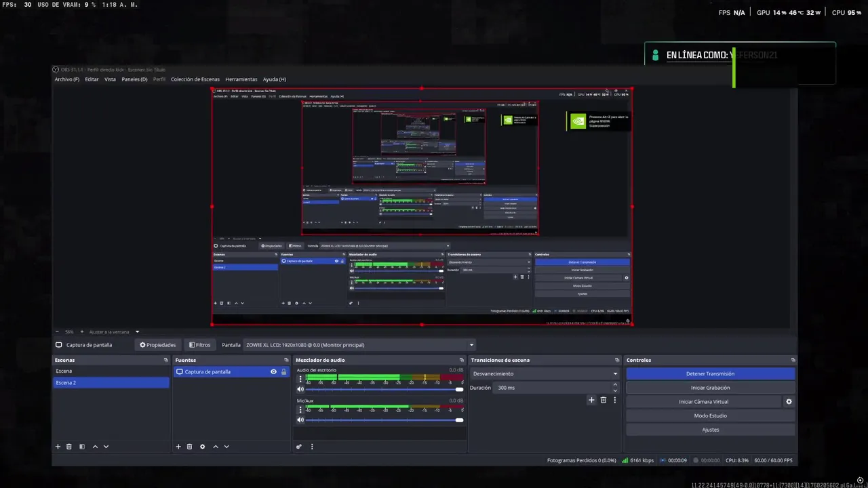
Task: Increase duration with stepper up arrow
Action: coord(615,385)
